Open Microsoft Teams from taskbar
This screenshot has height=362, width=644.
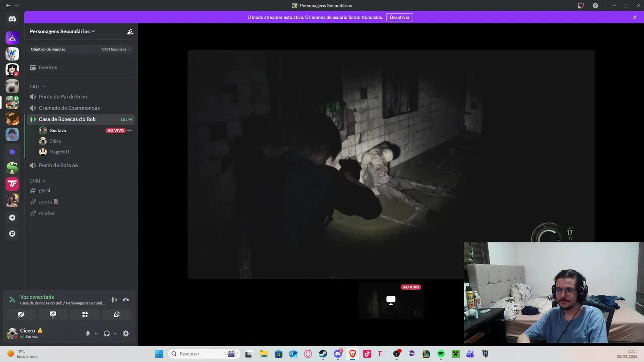click(470, 354)
